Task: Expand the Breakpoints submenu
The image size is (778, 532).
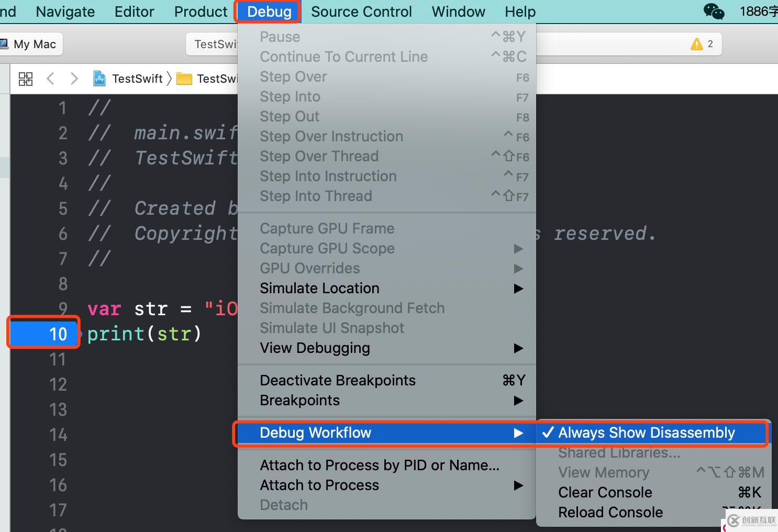Action: point(386,400)
